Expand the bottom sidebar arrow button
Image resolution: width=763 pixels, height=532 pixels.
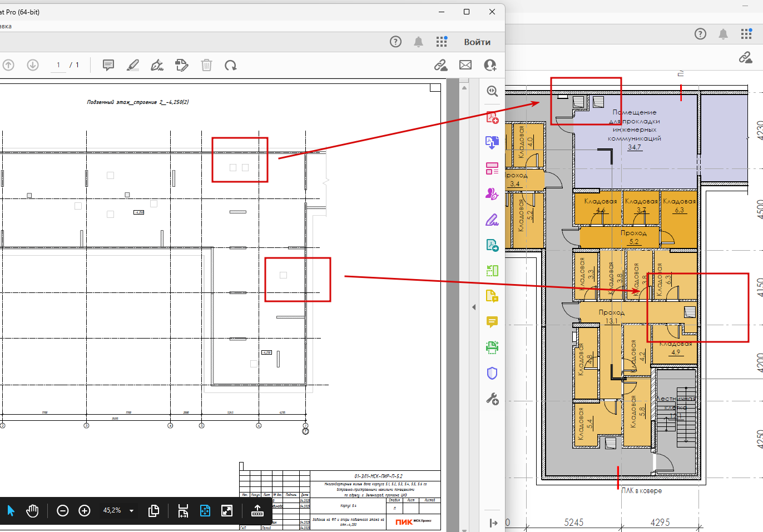(x=493, y=523)
